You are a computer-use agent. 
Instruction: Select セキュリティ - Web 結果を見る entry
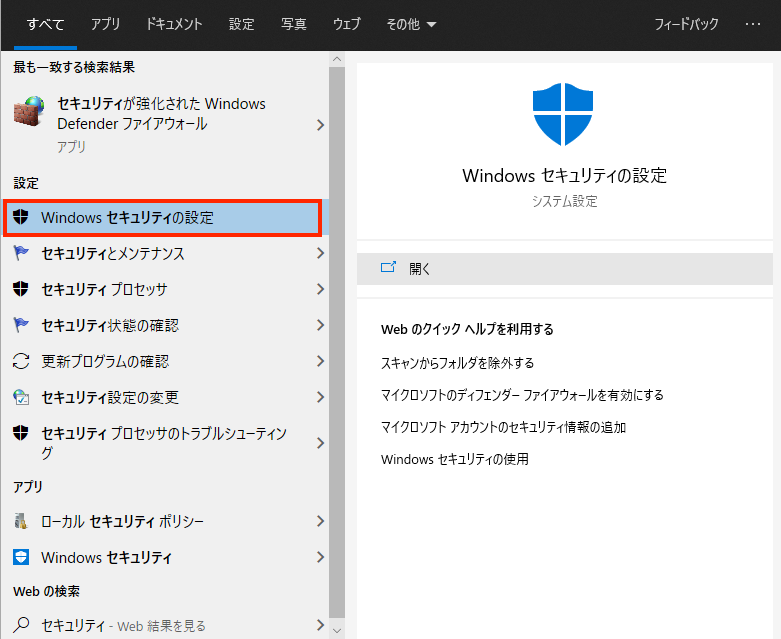(x=165, y=625)
